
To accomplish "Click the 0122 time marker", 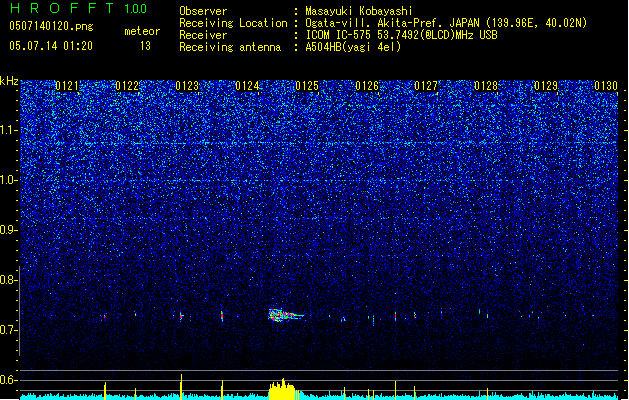I will pos(127,86).
